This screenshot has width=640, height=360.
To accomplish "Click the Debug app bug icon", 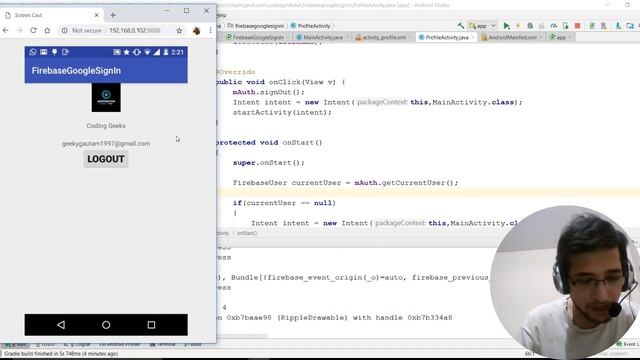I will (530, 26).
